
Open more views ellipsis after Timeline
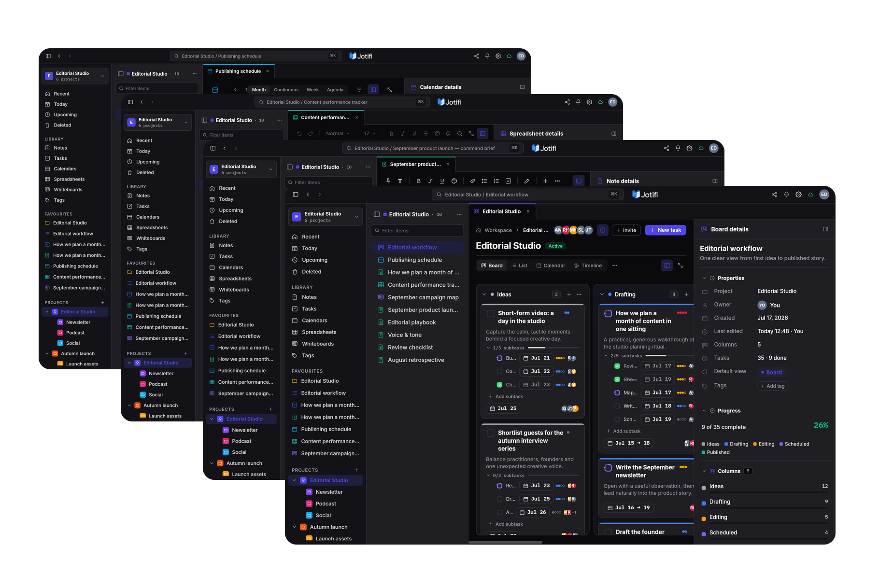click(x=615, y=266)
